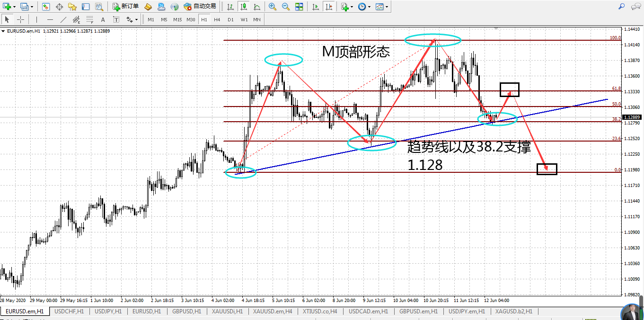Click the Profiles icon

tap(24, 7)
